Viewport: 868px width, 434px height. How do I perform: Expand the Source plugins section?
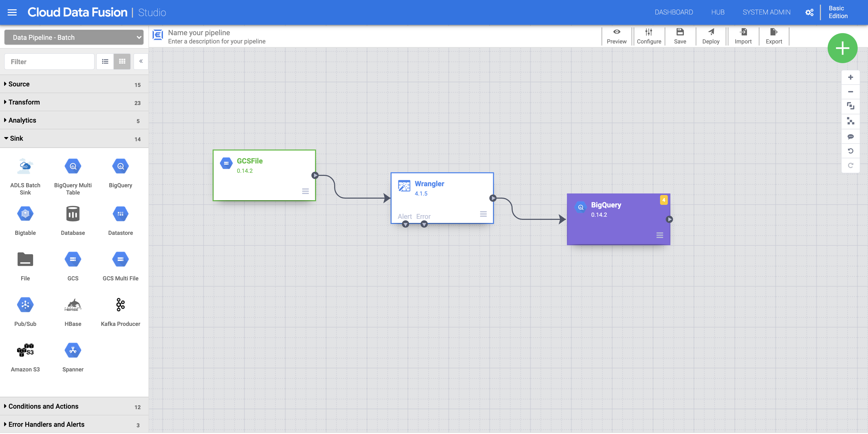pyautogui.click(x=19, y=84)
